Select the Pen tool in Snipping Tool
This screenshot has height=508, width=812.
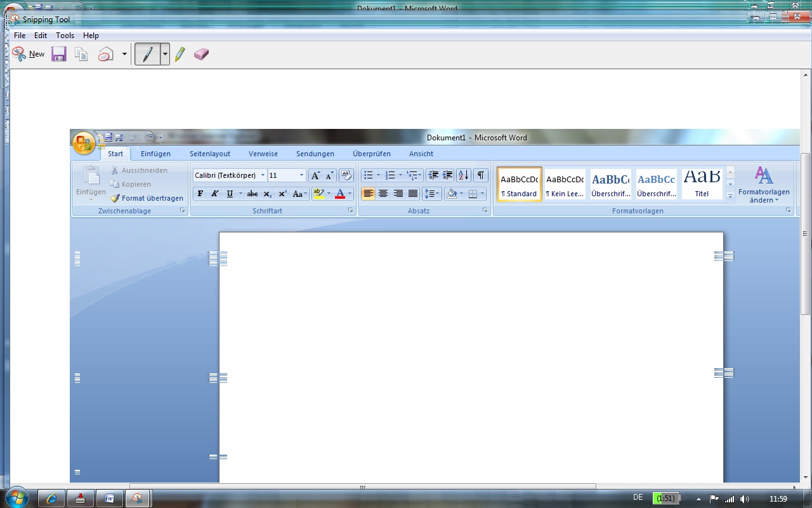pyautogui.click(x=147, y=54)
